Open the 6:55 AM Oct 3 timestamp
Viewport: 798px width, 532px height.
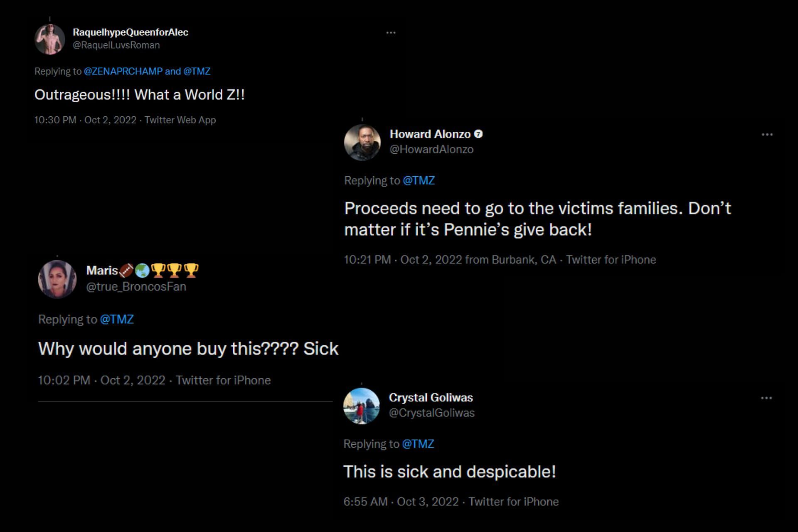[401, 502]
